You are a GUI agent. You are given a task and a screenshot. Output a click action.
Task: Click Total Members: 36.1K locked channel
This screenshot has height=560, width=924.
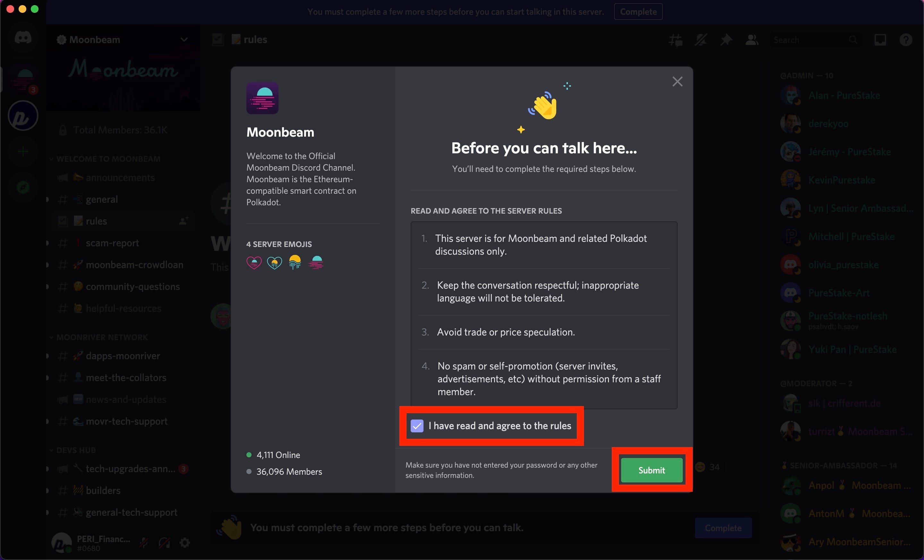[x=123, y=130]
